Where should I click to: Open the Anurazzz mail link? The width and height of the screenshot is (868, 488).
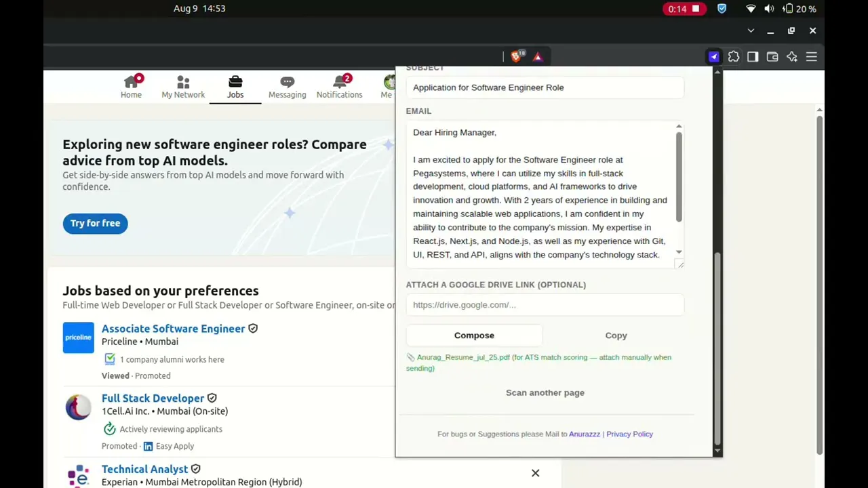585,434
